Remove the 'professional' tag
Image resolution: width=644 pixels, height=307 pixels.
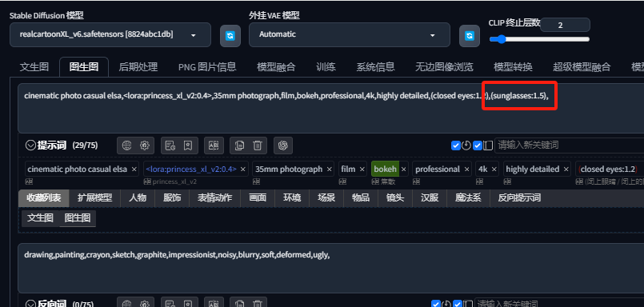[x=467, y=169]
